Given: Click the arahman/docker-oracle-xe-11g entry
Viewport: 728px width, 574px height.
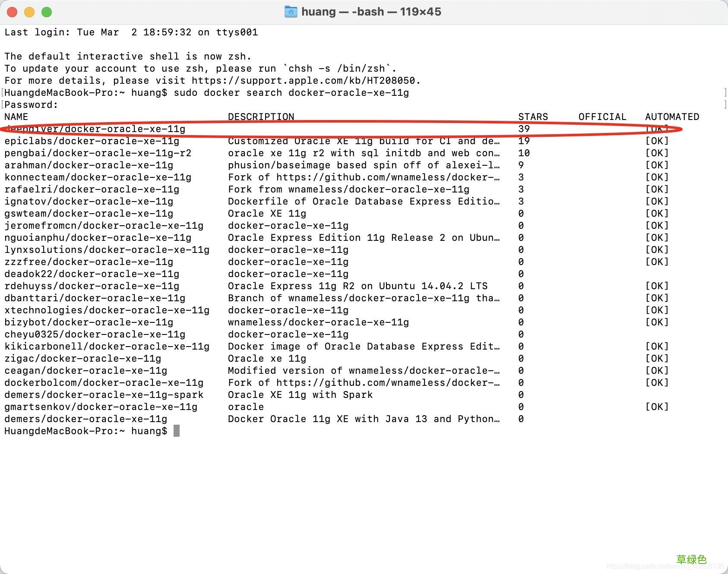Looking at the screenshot, I should pos(89,165).
